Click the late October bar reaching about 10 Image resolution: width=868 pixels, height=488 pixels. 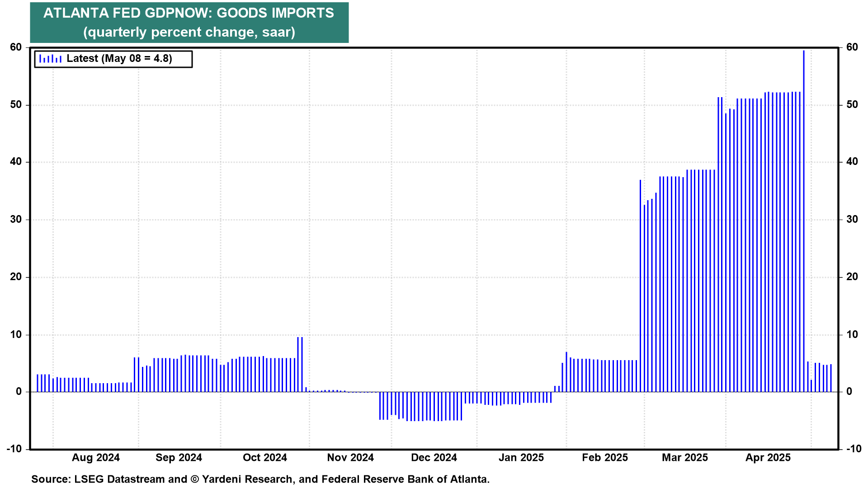pyautogui.click(x=298, y=364)
